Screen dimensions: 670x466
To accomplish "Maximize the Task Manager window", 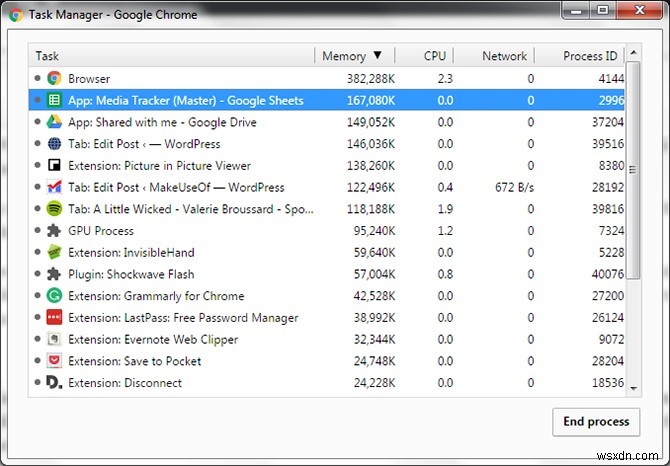I will (x=603, y=11).
